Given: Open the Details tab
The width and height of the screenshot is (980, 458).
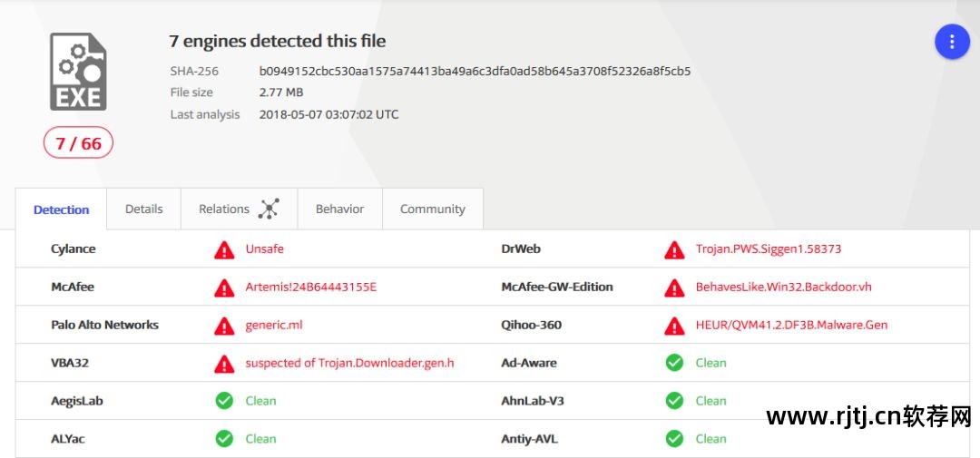Looking at the screenshot, I should [143, 209].
